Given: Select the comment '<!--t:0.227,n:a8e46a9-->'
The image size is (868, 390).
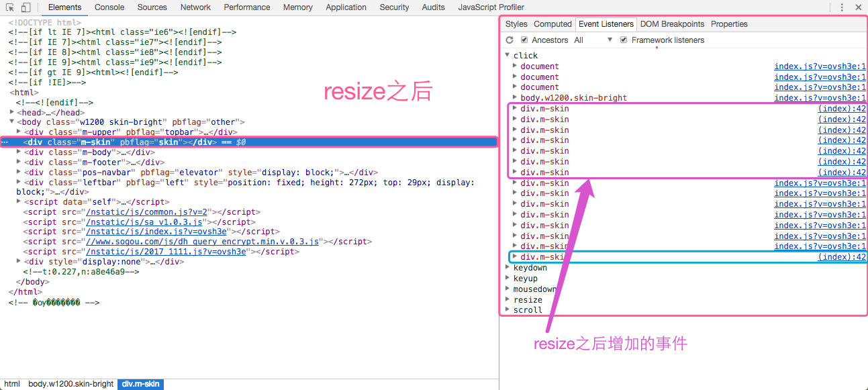Looking at the screenshot, I should [x=81, y=272].
